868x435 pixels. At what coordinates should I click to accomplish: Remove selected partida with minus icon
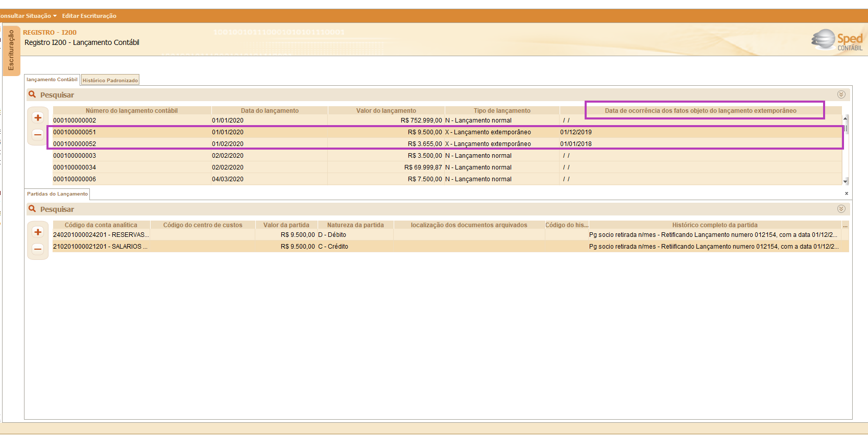38,249
